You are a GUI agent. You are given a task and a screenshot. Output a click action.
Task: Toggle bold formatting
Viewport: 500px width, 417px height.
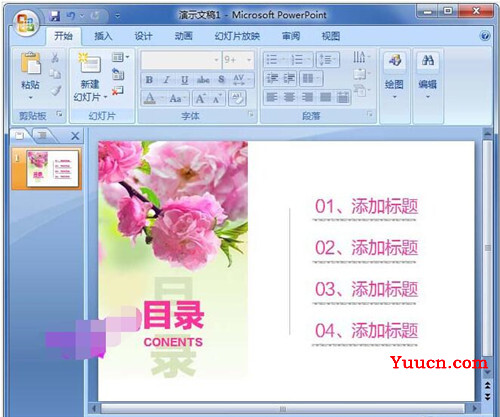click(x=149, y=80)
